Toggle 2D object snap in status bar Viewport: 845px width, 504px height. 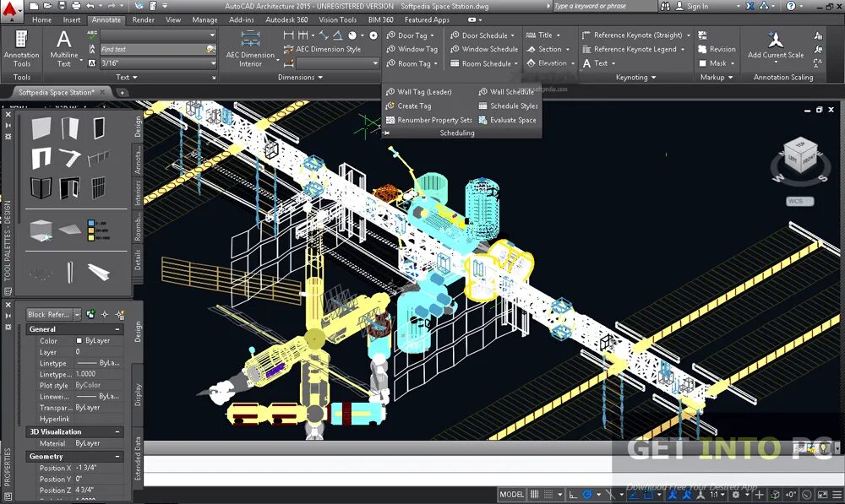click(648, 495)
